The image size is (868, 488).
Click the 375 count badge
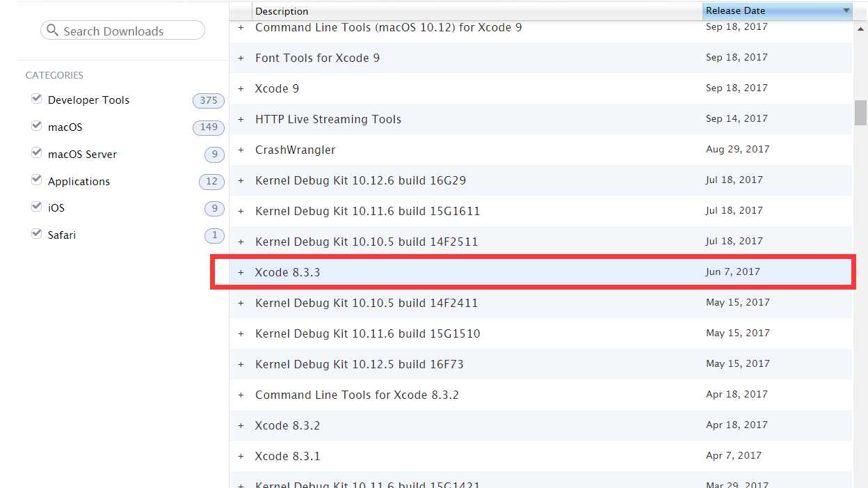[x=209, y=100]
